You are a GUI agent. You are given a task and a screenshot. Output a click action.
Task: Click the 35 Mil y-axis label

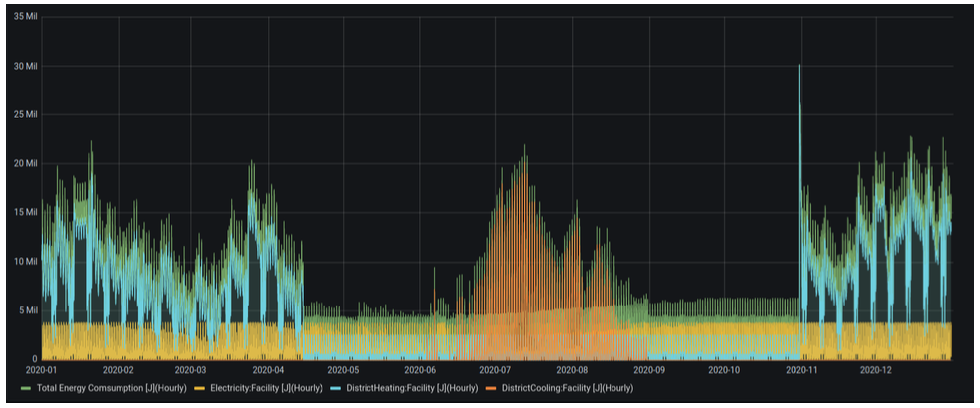pyautogui.click(x=24, y=17)
